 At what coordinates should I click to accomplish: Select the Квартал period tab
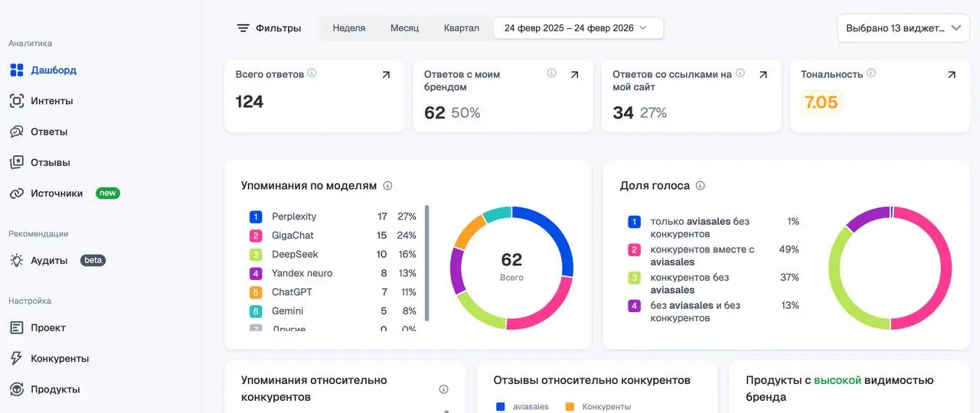point(462,28)
